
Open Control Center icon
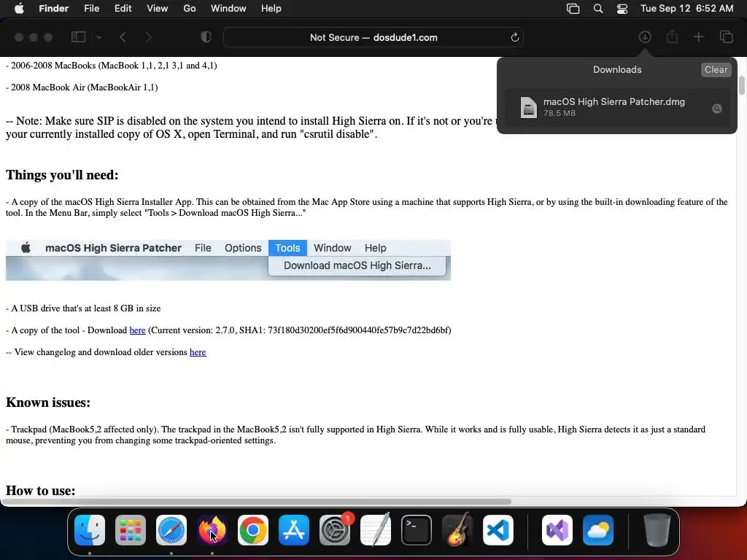pos(622,9)
